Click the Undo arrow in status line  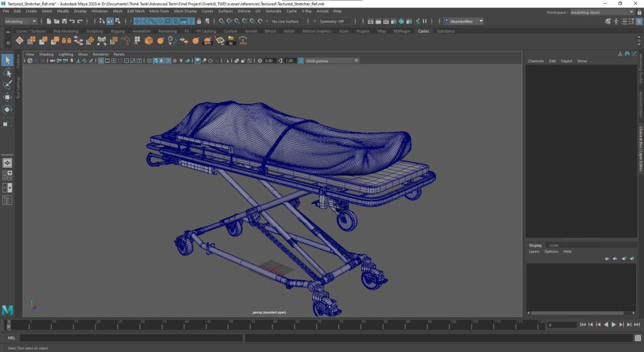click(72, 21)
